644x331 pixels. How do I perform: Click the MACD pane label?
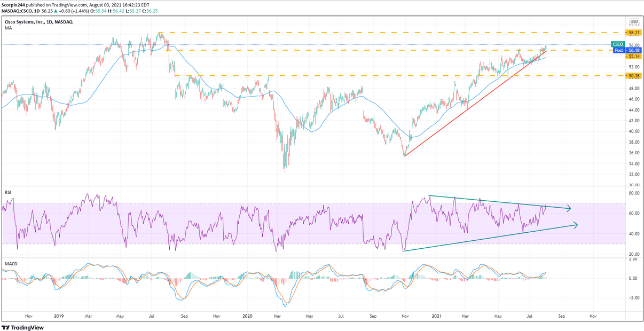tap(10, 263)
